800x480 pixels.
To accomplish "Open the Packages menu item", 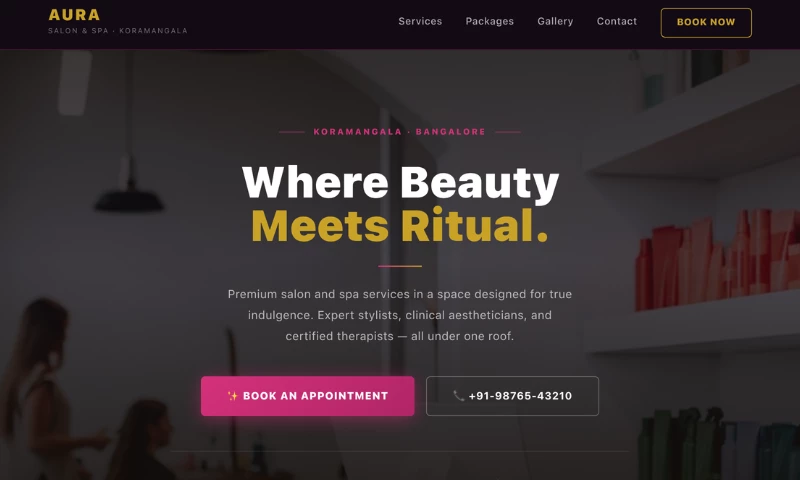I will [x=489, y=21].
